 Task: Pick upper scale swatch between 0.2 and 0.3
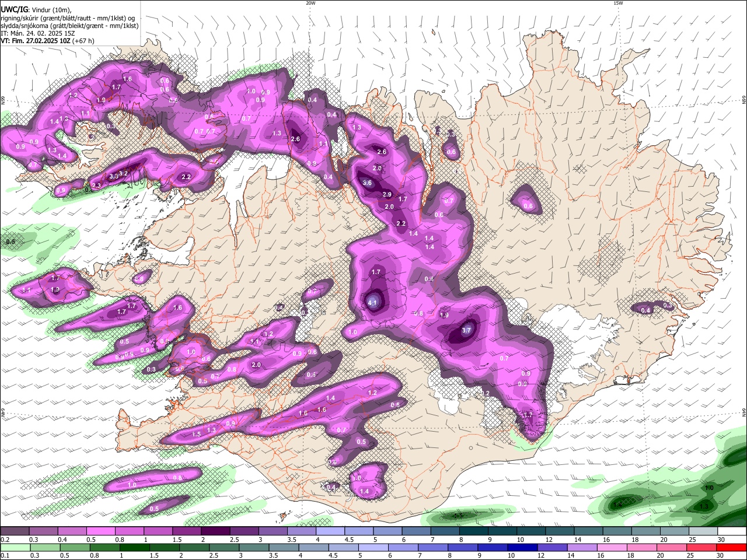(x=15, y=531)
